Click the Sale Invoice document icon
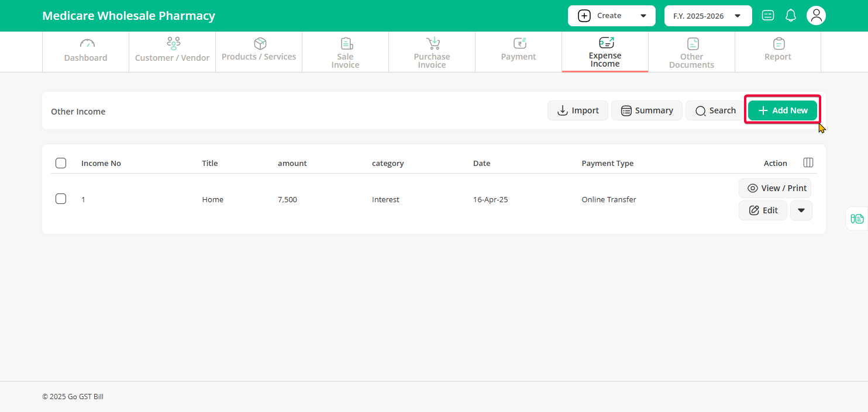Image resolution: width=868 pixels, height=412 pixels. tap(346, 43)
